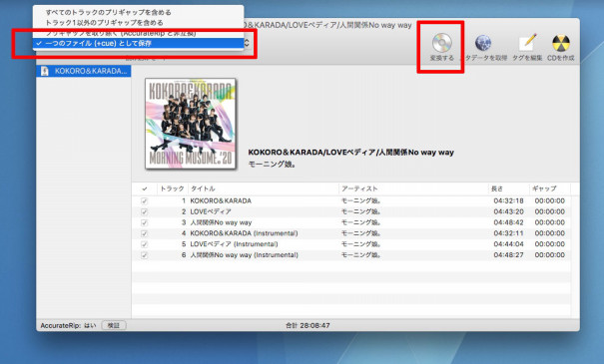Image resolution: width=604 pixels, height=364 pixels.
Task: Select the KOKORO&KARADA file icon in sidebar
Action: (45, 71)
